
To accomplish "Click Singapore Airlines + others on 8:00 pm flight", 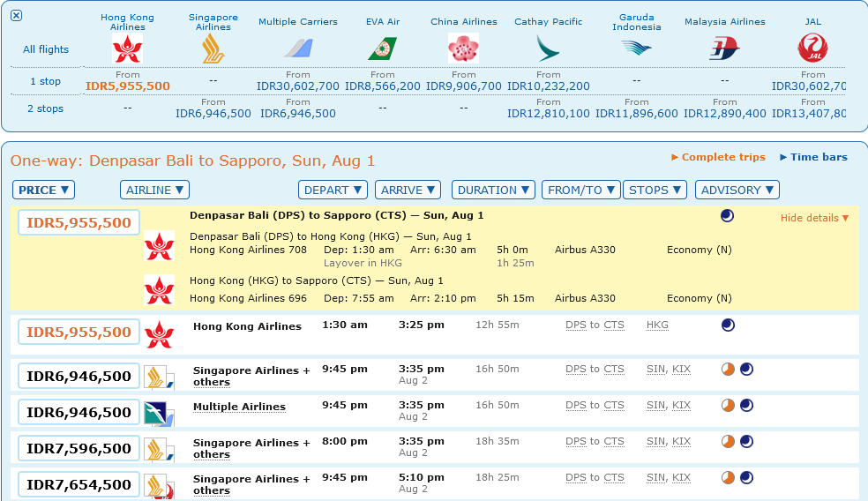I will [x=251, y=448].
